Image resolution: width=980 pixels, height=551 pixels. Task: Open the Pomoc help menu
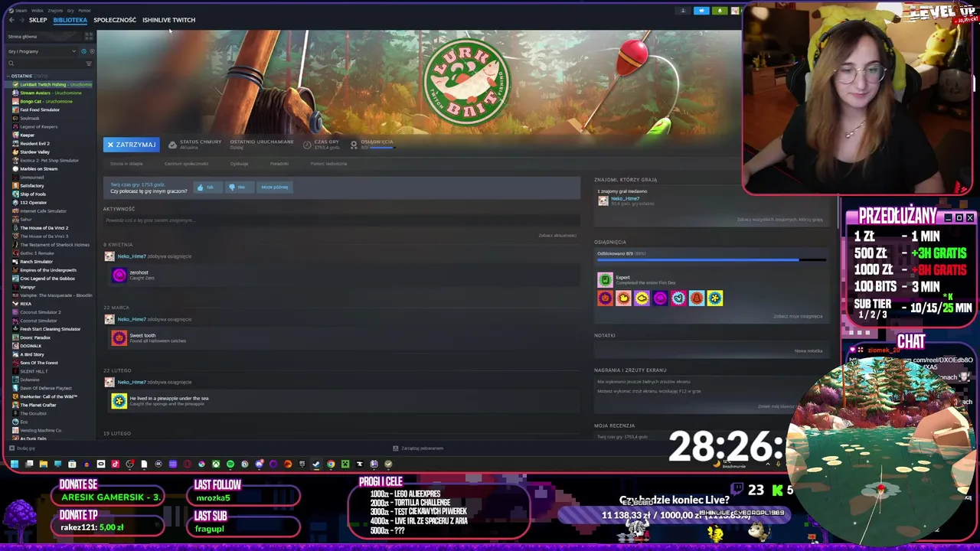click(84, 11)
